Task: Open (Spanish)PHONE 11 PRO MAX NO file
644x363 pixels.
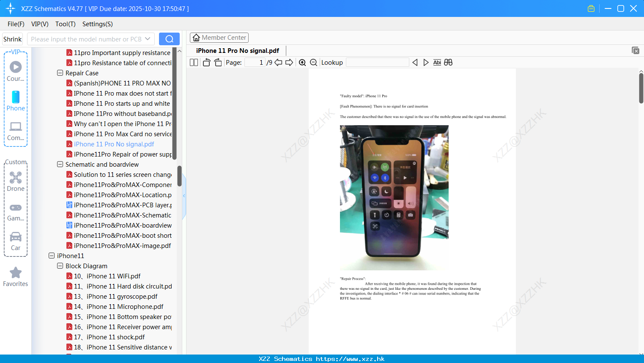Action: pyautogui.click(x=118, y=83)
